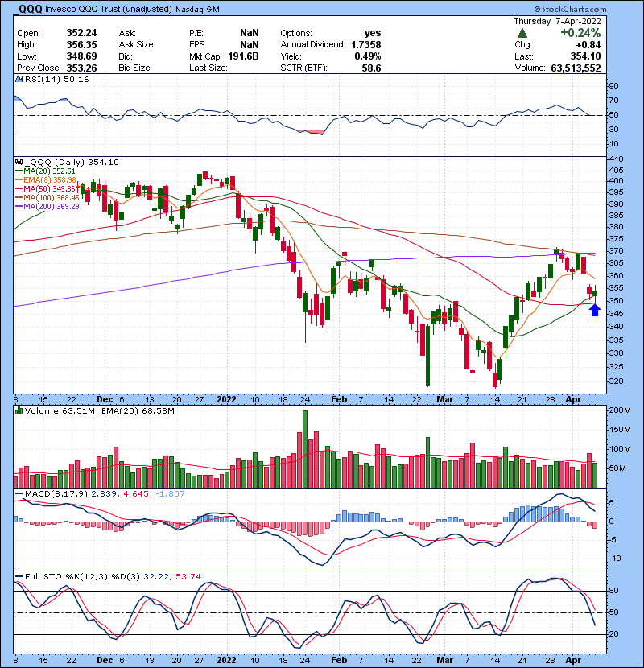Click the 200M volume axis label
Image resolution: width=644 pixels, height=668 pixels.
coord(620,410)
